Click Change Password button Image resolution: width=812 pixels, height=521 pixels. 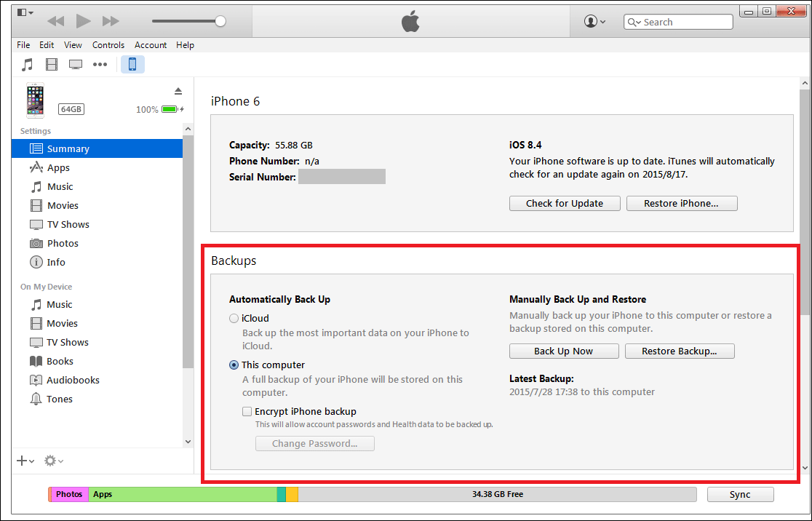315,443
